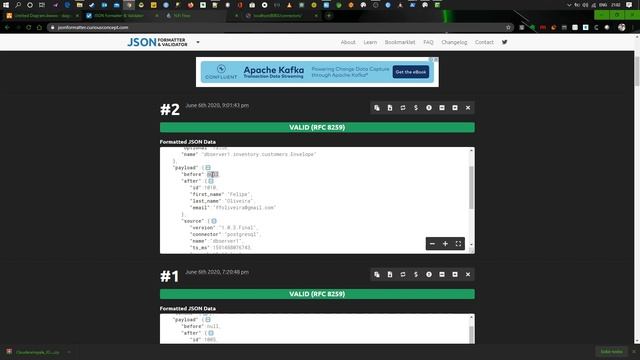The width and height of the screenshot is (640, 360).
Task: Download result #1 as file
Action: coord(390,274)
